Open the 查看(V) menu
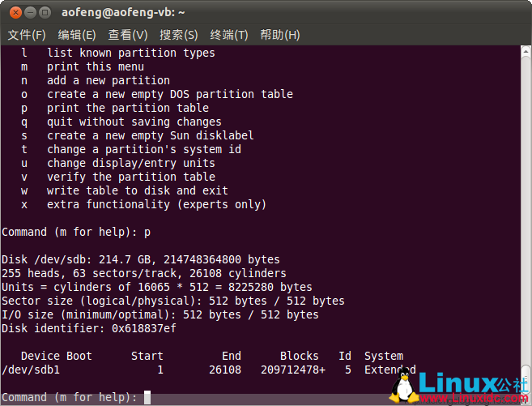This screenshot has width=532, height=406. [x=128, y=35]
